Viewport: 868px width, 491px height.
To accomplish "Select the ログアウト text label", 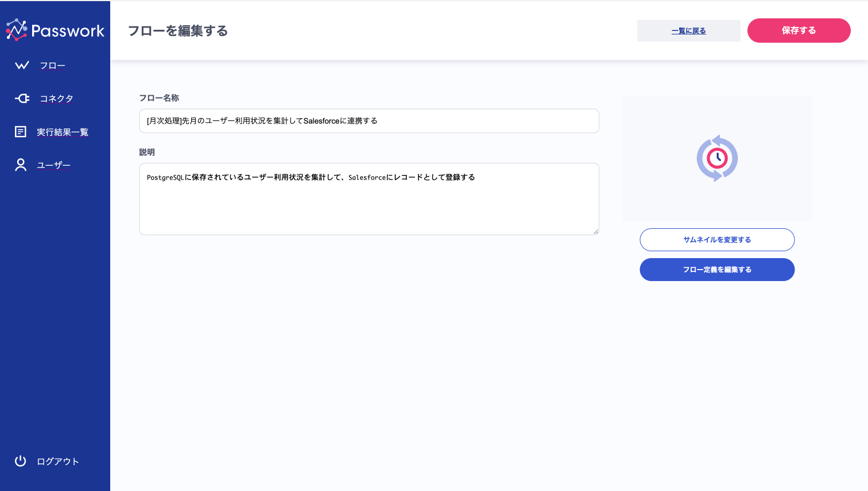I will 57,462.
